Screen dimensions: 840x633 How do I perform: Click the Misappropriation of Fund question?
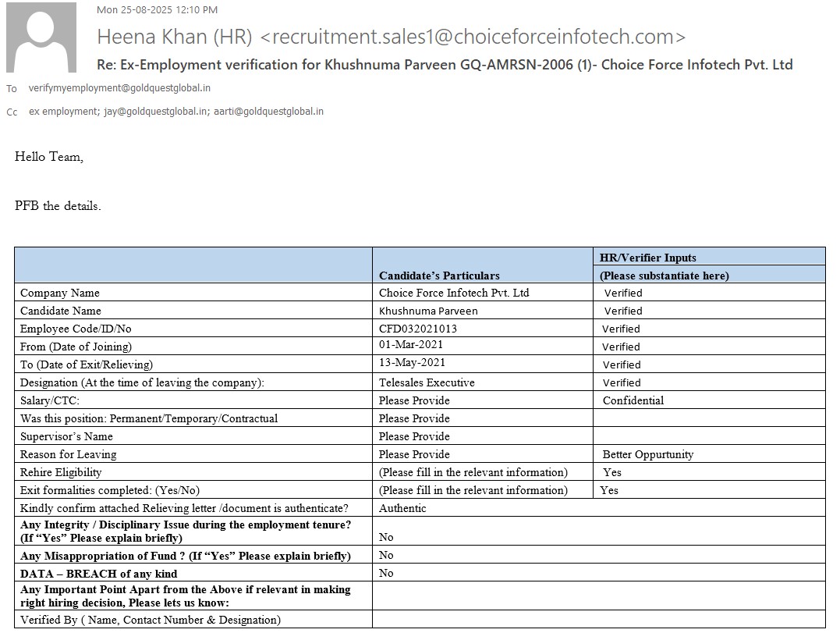[186, 556]
